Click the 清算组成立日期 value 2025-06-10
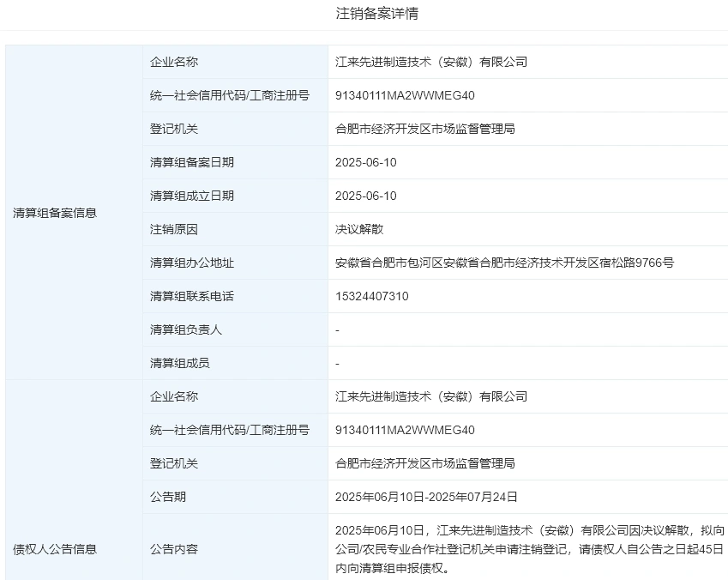Viewport: 728px width, 580px height. click(x=366, y=196)
